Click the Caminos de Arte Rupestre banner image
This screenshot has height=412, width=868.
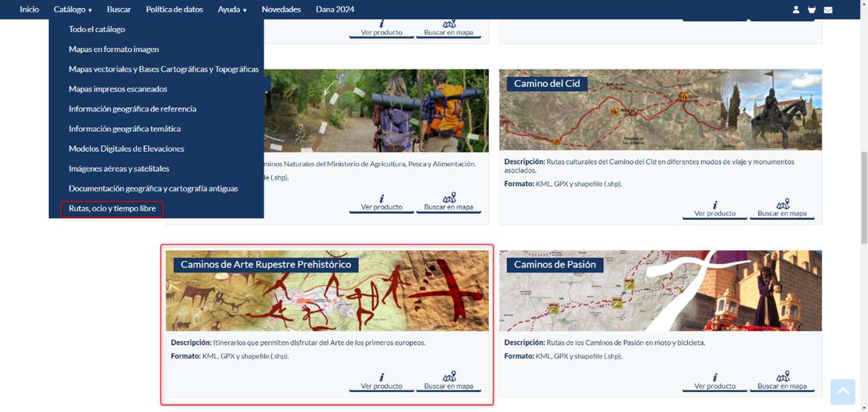pos(327,294)
